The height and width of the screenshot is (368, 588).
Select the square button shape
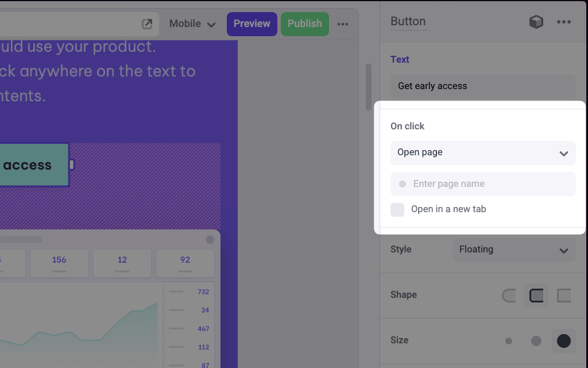pyautogui.click(x=564, y=296)
